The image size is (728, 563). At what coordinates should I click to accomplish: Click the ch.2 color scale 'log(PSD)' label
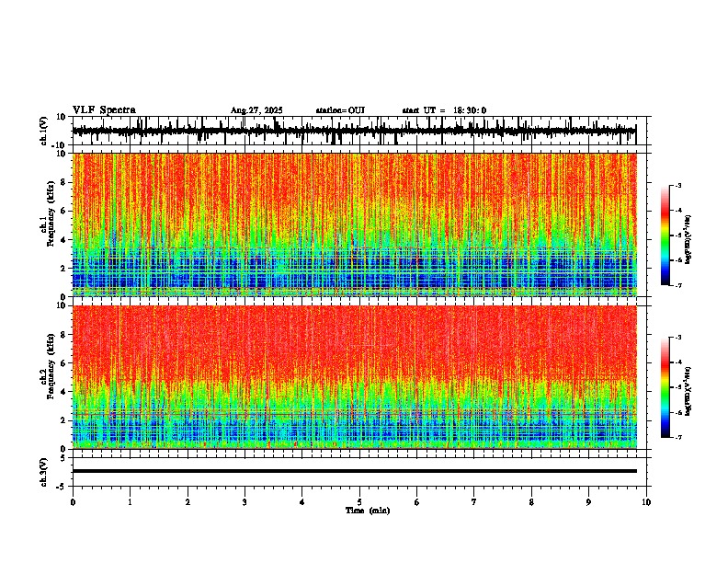688,391
